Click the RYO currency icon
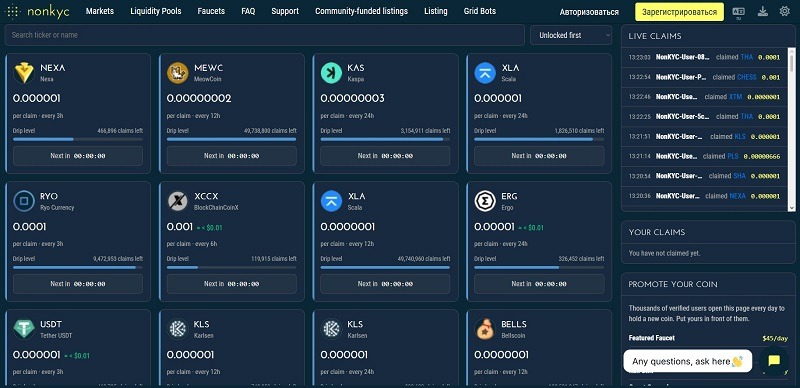Viewport: 800px width, 388px height. point(24,201)
